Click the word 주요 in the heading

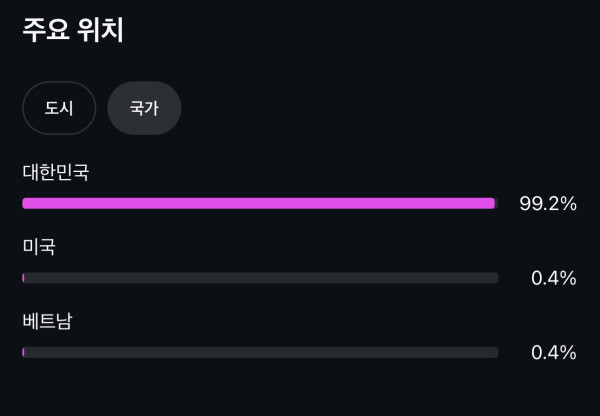coord(46,29)
